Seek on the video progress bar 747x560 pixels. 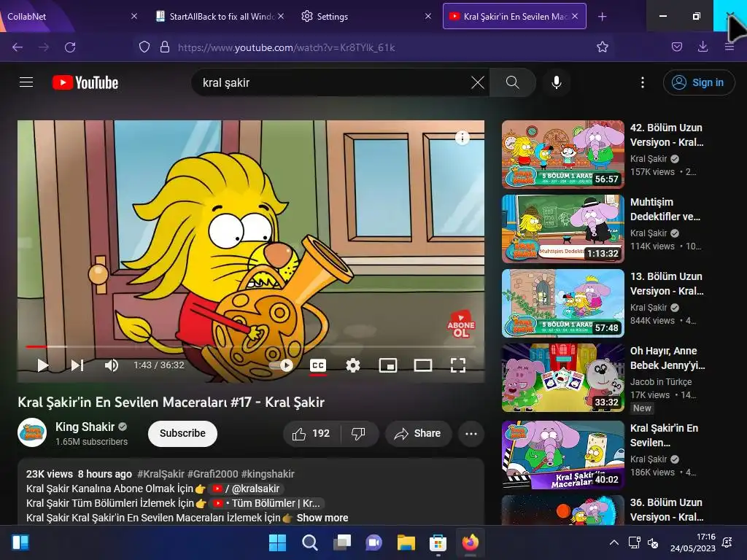(x=251, y=346)
